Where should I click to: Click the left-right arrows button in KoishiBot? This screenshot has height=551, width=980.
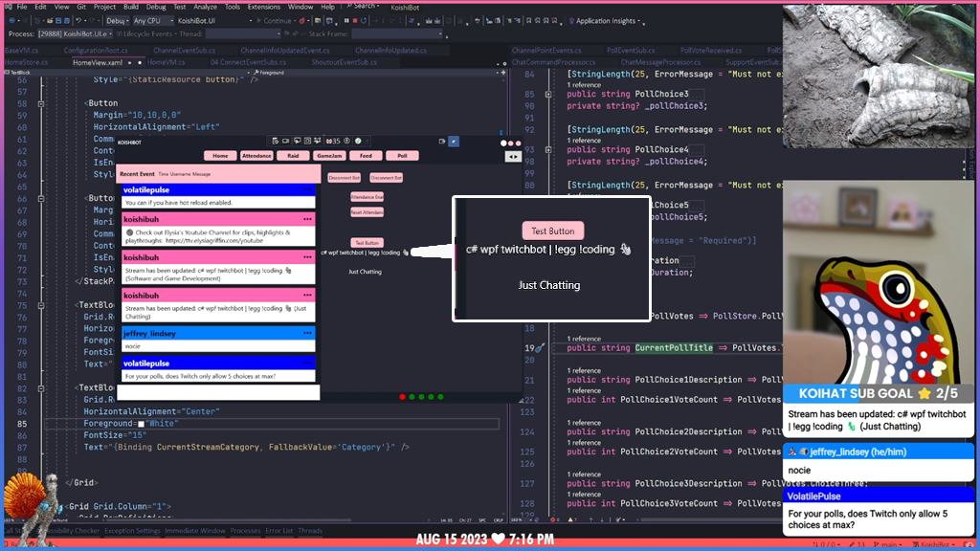tap(513, 156)
